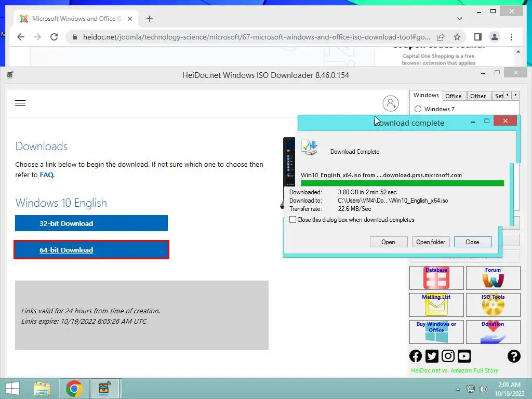Click the network tray icon
The height and width of the screenshot is (399, 532).
click(471, 389)
